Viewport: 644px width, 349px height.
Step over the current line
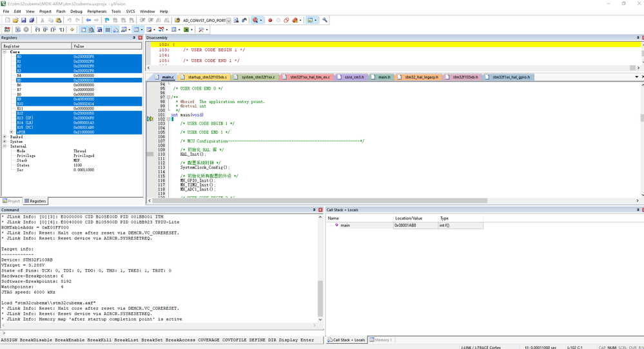(45, 30)
